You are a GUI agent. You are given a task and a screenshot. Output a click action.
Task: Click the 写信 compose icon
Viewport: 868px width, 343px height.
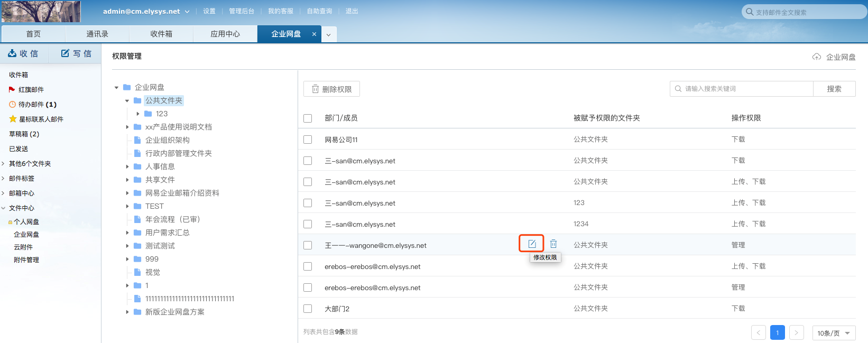66,53
